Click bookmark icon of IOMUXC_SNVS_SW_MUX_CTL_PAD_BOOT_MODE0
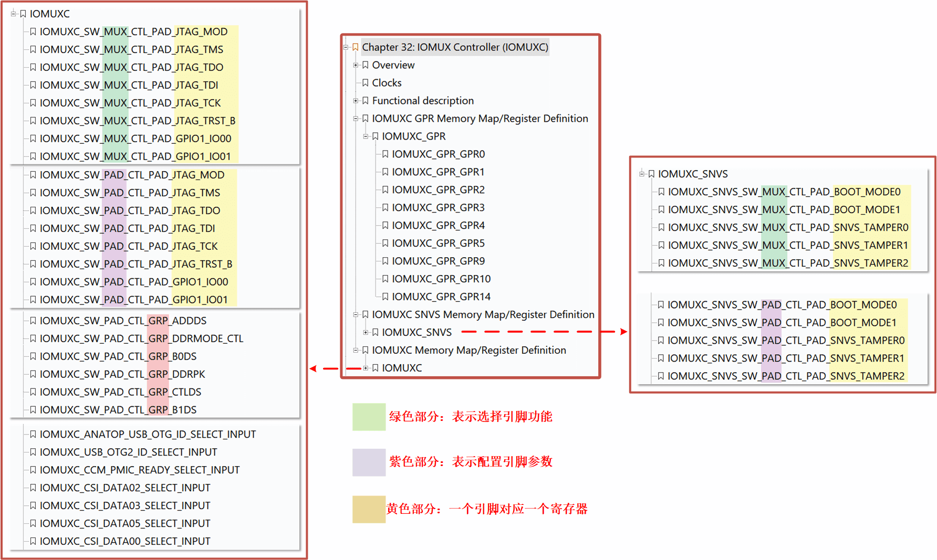The image size is (937, 560). click(661, 192)
